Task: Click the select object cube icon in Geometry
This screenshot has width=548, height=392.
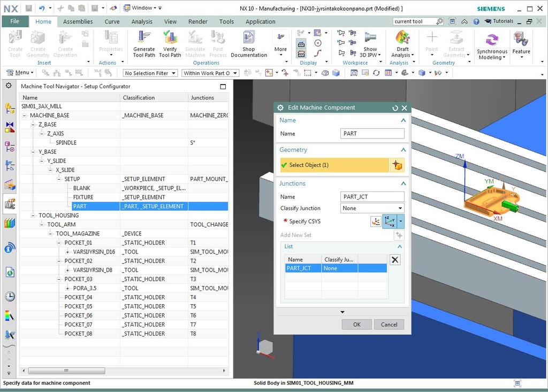Action: [x=397, y=165]
